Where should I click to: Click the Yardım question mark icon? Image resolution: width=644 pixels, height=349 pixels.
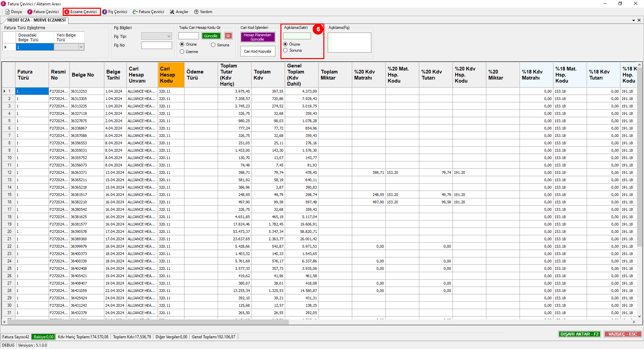click(x=196, y=12)
